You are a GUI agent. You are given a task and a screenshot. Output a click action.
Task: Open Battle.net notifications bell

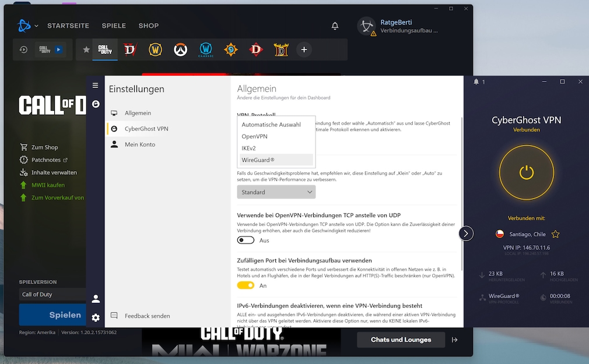coord(335,26)
